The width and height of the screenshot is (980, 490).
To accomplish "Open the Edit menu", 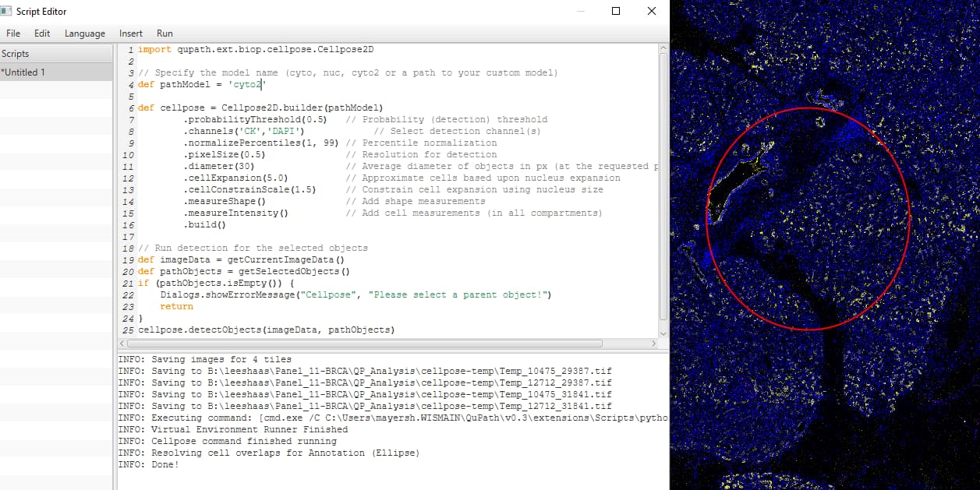I will 42,33.
